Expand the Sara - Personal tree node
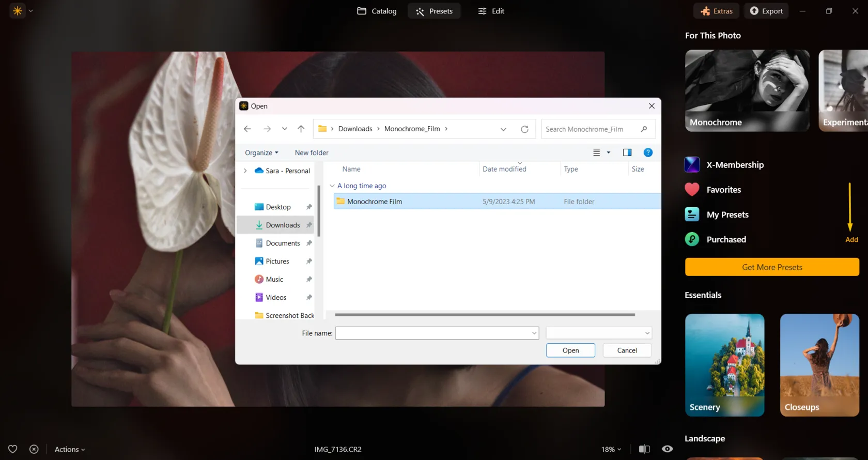Screen dimensions: 868x460 (245, 171)
